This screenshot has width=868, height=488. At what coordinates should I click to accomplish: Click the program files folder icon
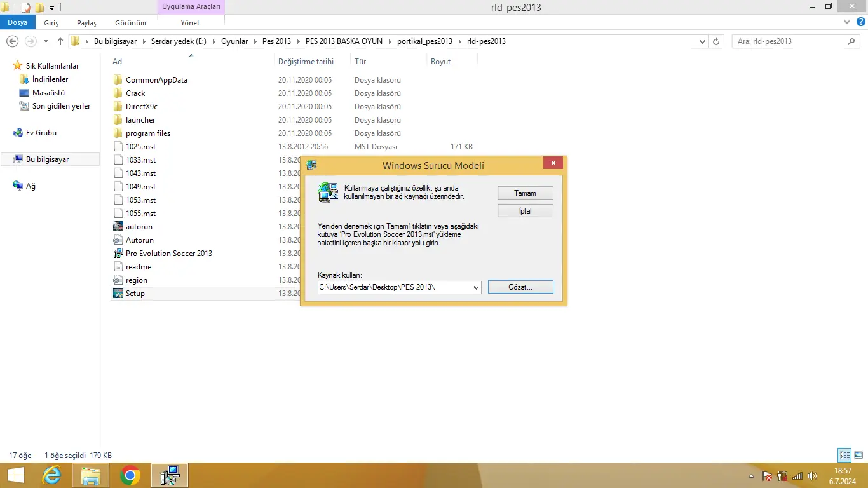coord(118,133)
